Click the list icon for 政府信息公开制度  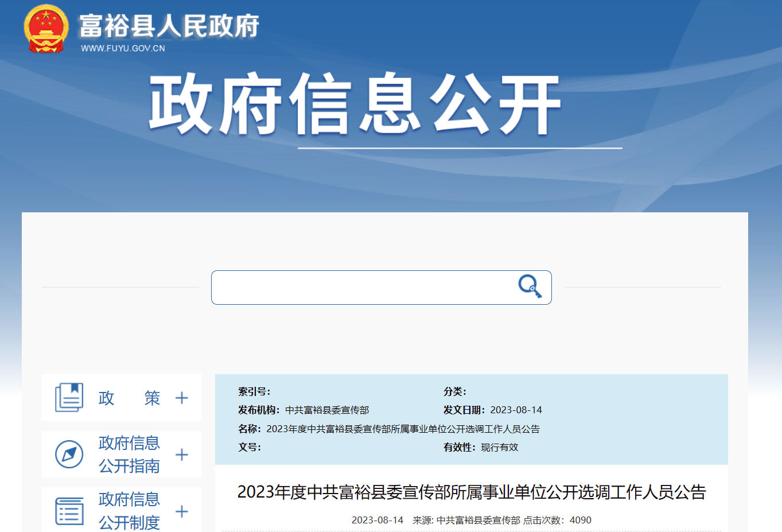click(x=69, y=511)
